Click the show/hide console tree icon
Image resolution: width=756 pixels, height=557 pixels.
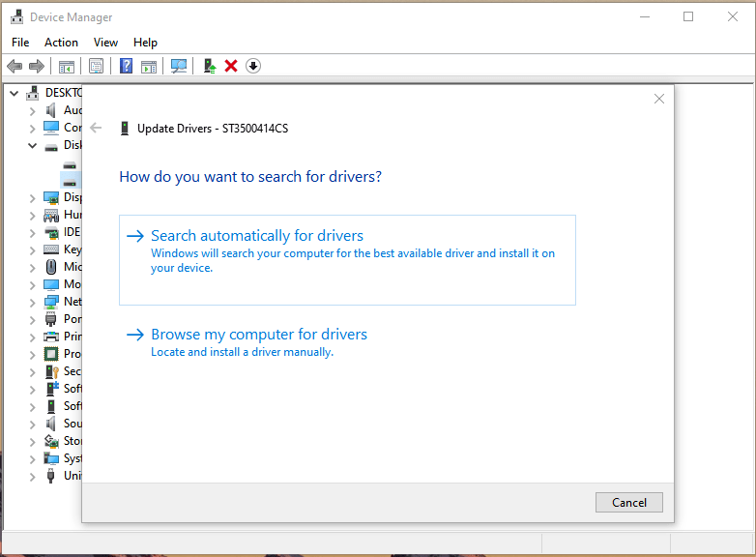(x=67, y=67)
